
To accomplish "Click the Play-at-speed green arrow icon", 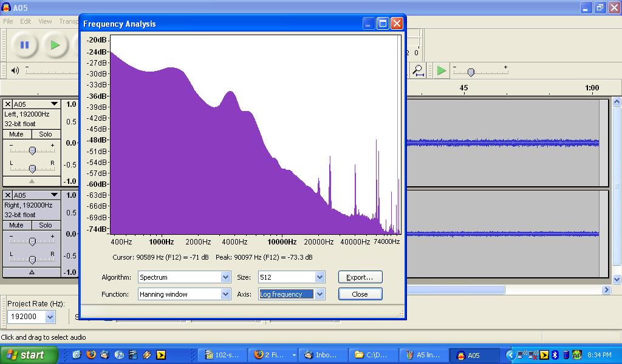I will (442, 70).
